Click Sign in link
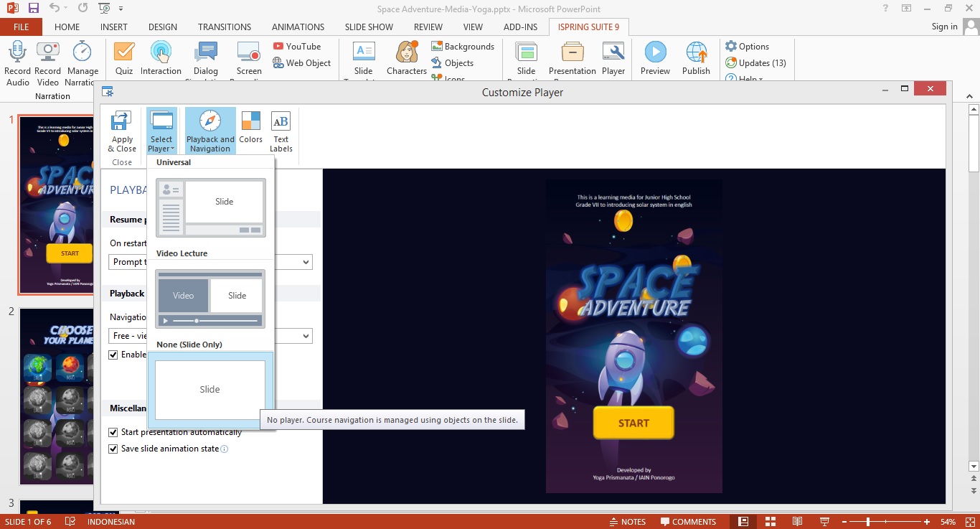The height and width of the screenshot is (529, 980). [x=944, y=27]
